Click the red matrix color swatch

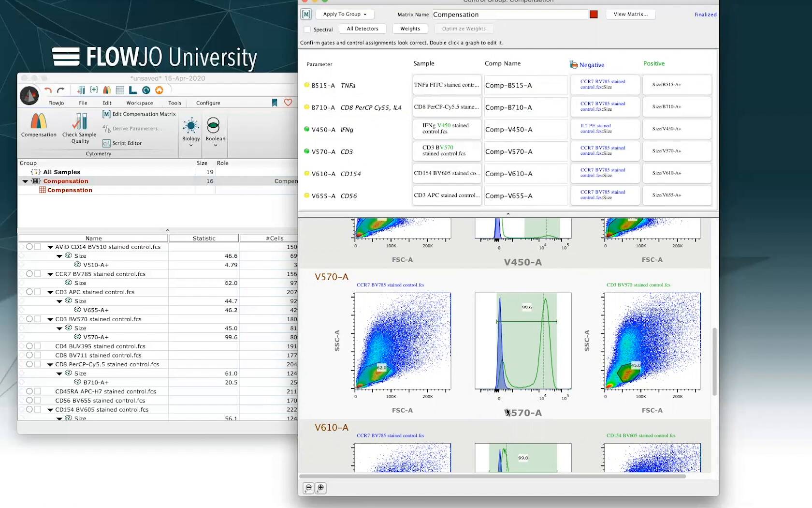coord(594,15)
